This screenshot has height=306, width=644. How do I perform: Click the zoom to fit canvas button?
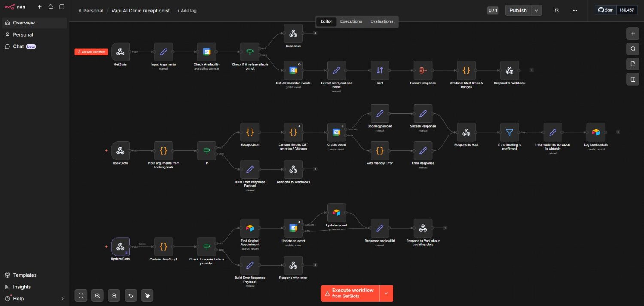click(81, 295)
